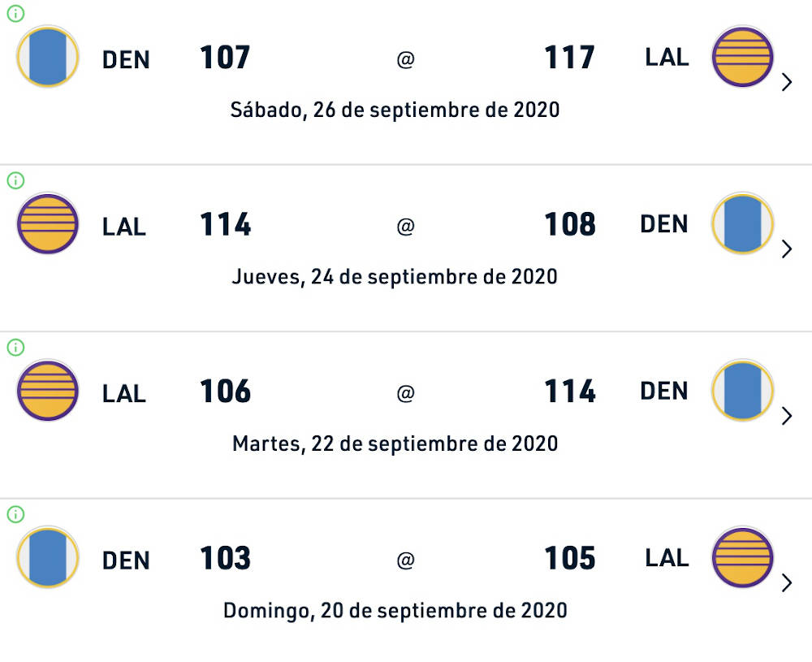Expand the Domingo 20 de septiembre game chevron
The width and height of the screenshot is (812, 662).
pyautogui.click(x=787, y=582)
